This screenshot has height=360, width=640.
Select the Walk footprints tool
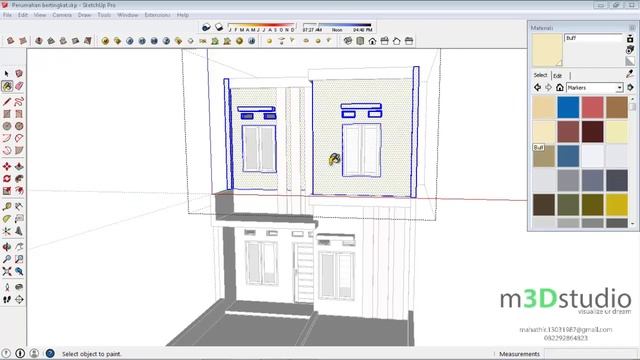point(7,300)
